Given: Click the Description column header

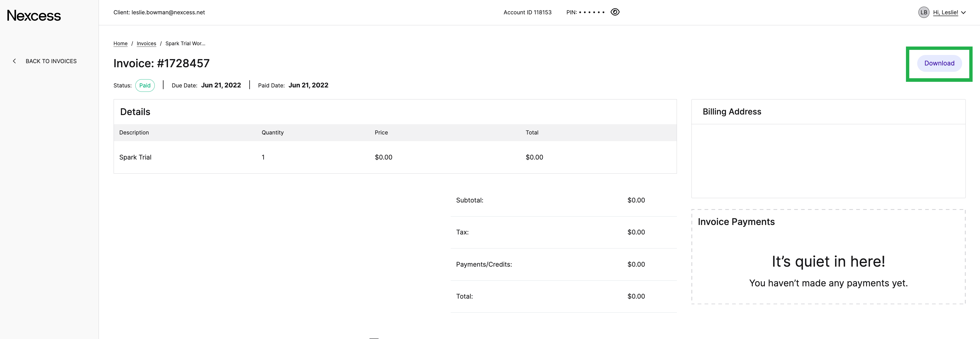Looking at the screenshot, I should 134,132.
